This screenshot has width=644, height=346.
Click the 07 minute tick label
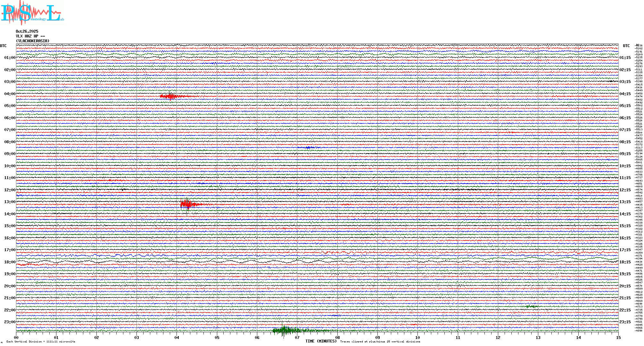click(297, 338)
